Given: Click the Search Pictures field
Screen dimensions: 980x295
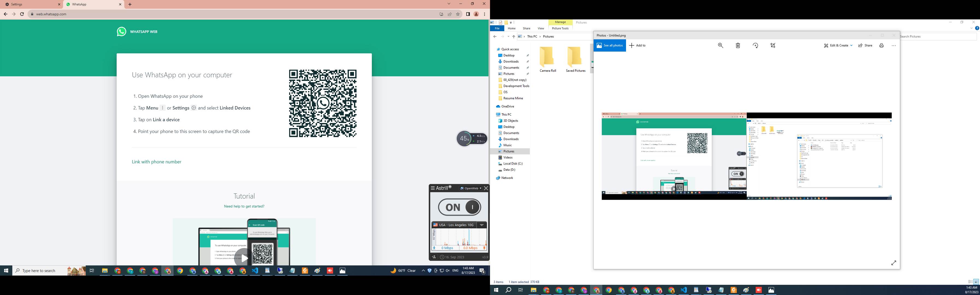Looking at the screenshot, I should pos(937,37).
